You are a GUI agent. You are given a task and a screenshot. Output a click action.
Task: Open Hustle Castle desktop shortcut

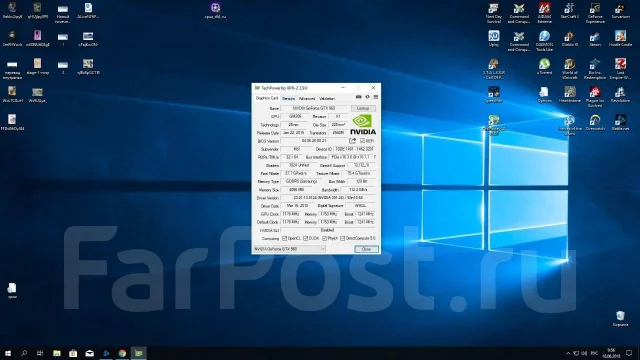tap(620, 39)
